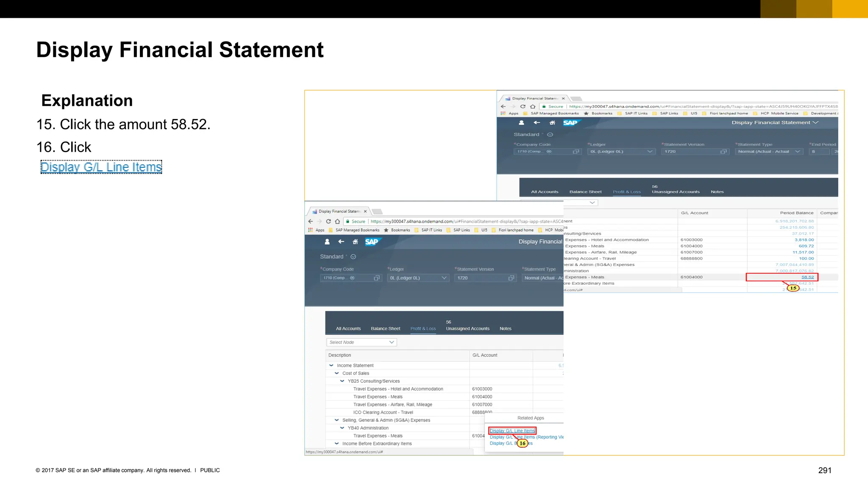Reload the page in lower-left browser window

[x=328, y=221]
